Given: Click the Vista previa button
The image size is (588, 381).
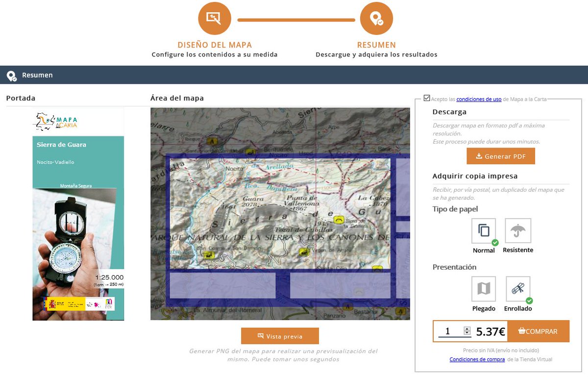Looking at the screenshot, I should point(280,336).
